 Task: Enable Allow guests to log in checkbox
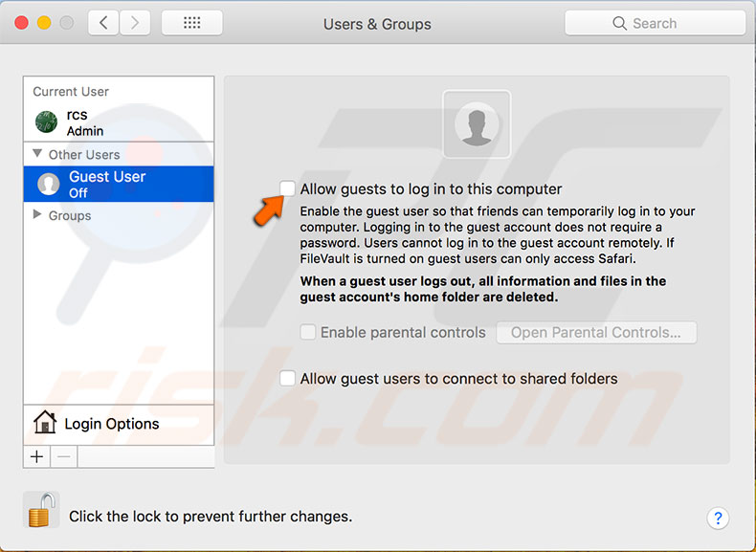pos(287,188)
